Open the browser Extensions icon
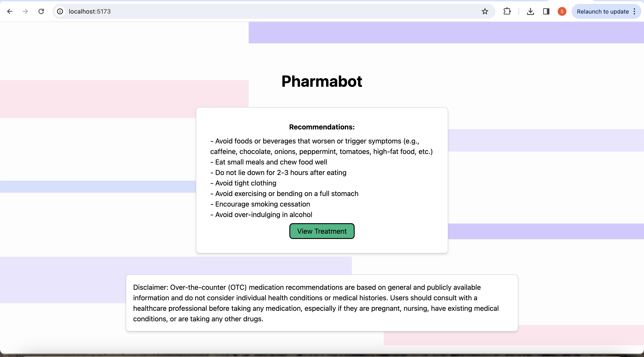Viewport: 644px width, 357px height. point(507,12)
